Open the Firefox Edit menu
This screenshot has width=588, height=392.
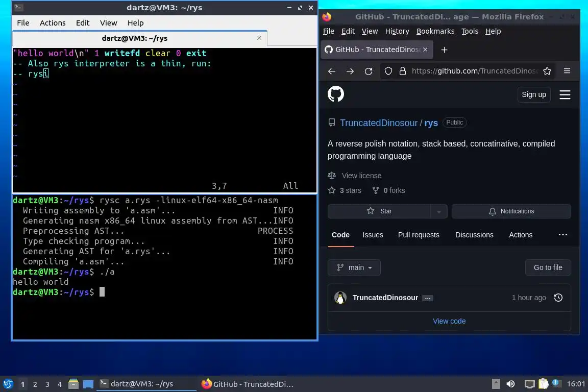[348, 31]
